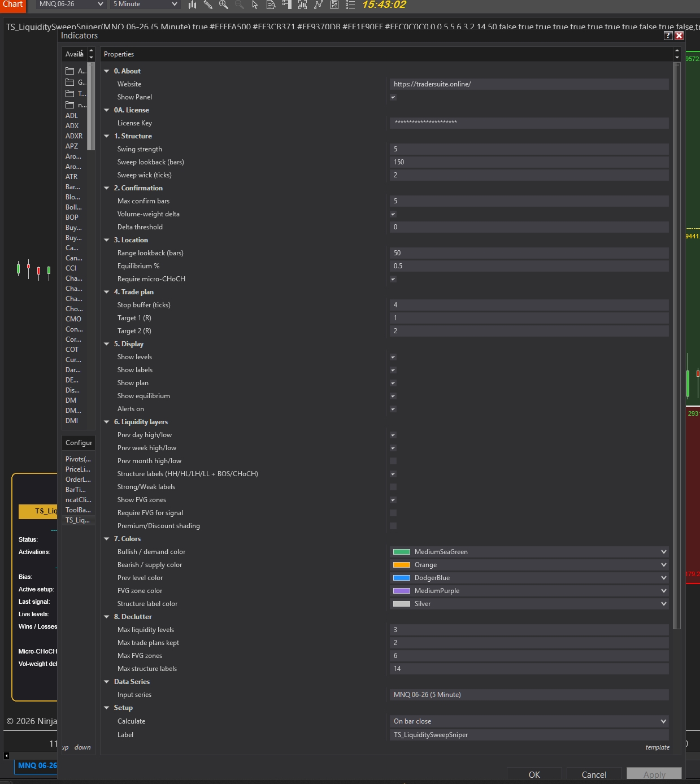Select CCI in Available indicators list
700x784 pixels.
(71, 268)
